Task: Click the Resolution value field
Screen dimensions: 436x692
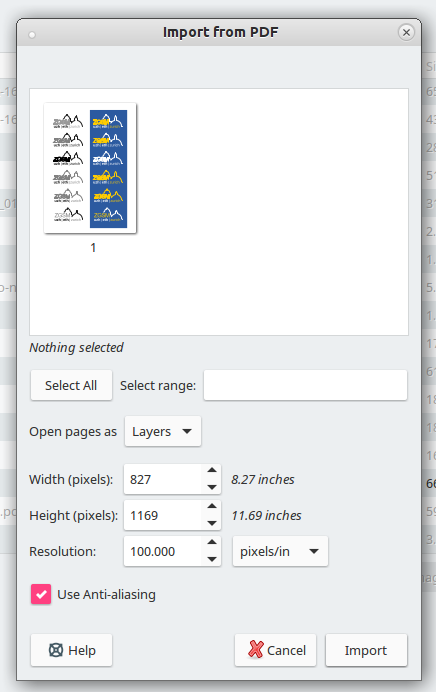Action: tap(164, 551)
